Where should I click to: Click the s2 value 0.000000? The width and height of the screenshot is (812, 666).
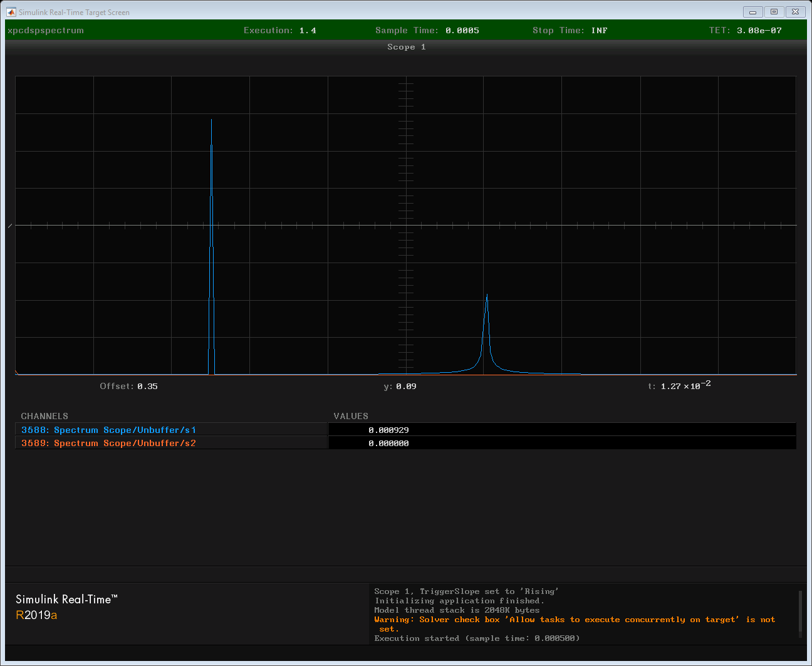(x=388, y=443)
